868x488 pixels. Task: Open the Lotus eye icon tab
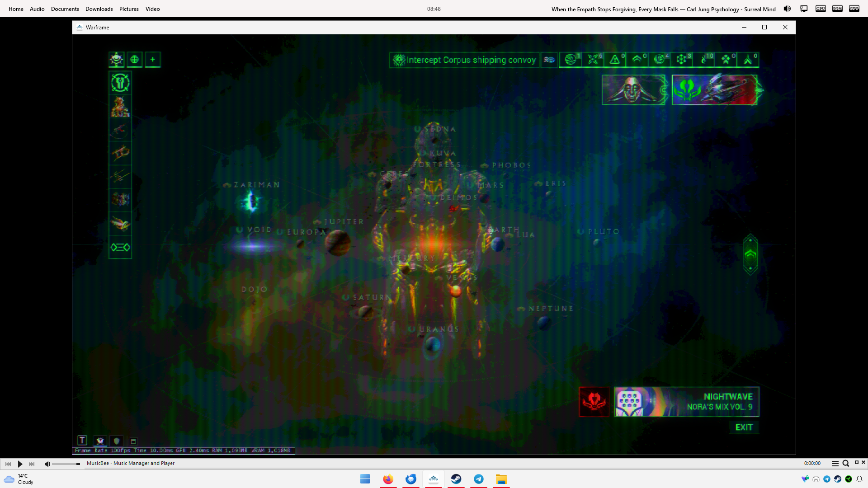[117, 60]
